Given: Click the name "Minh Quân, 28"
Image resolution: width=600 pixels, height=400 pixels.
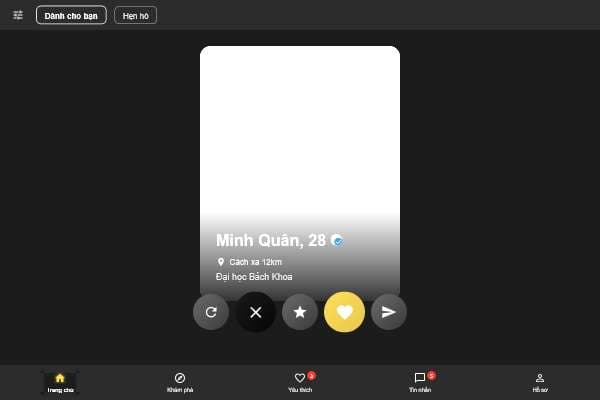Looking at the screenshot, I should point(271,240).
